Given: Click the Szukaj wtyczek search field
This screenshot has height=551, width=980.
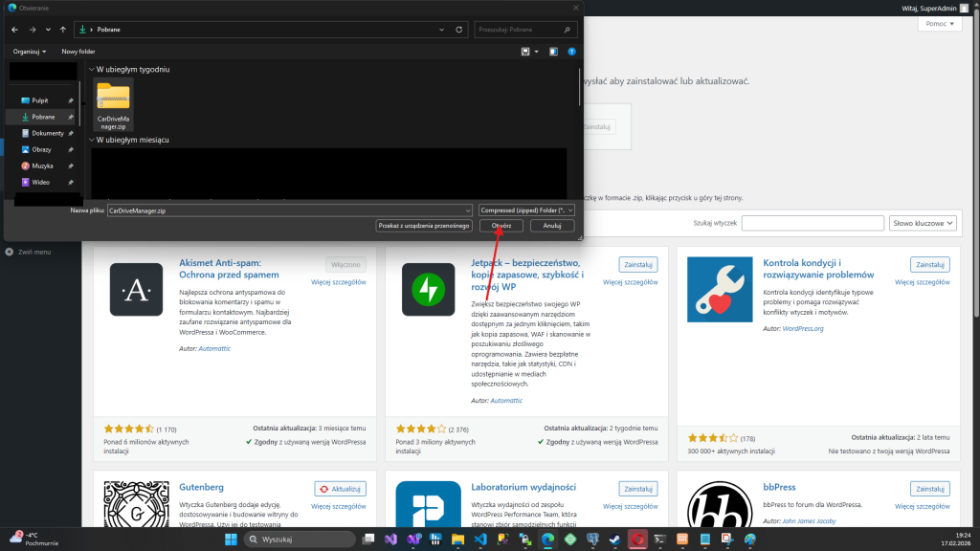Looking at the screenshot, I should click(x=812, y=223).
